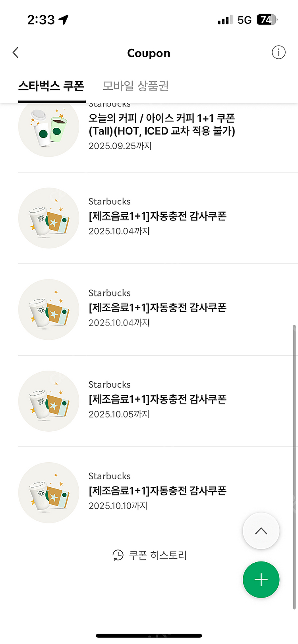298x644 pixels.
Task: Tap the 5G signal indicator
Action: pos(244,20)
